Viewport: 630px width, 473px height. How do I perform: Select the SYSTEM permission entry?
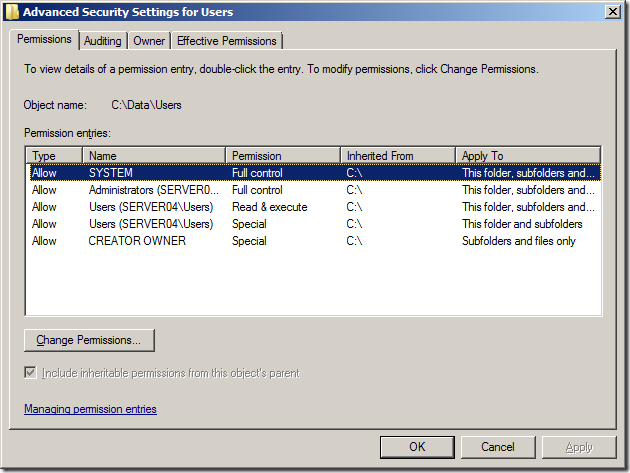(x=110, y=173)
